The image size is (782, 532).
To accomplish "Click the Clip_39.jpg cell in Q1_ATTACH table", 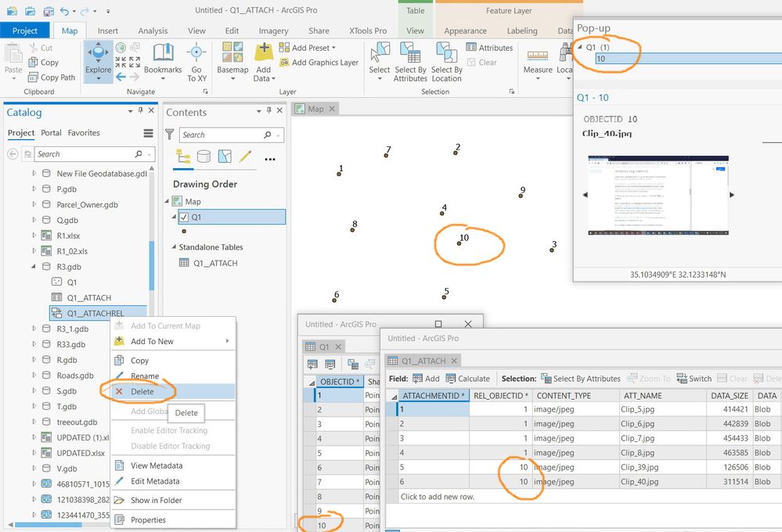I will tap(661, 467).
